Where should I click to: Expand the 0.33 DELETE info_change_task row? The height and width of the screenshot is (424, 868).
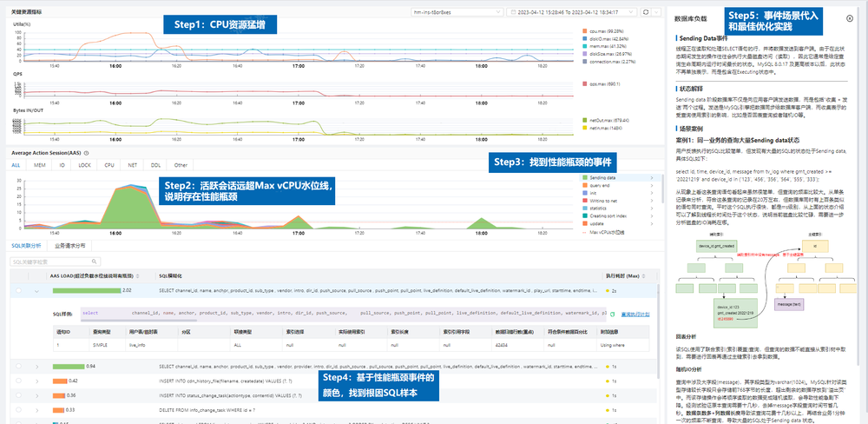(x=37, y=410)
